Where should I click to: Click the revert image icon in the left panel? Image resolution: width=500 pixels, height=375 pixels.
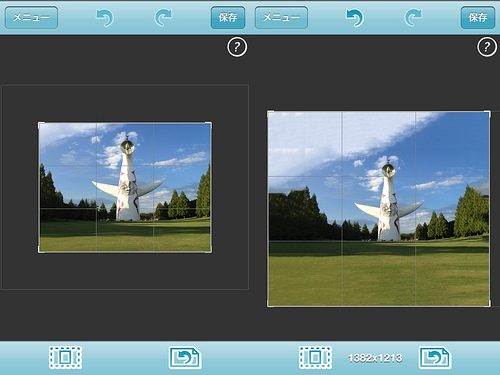[185, 358]
